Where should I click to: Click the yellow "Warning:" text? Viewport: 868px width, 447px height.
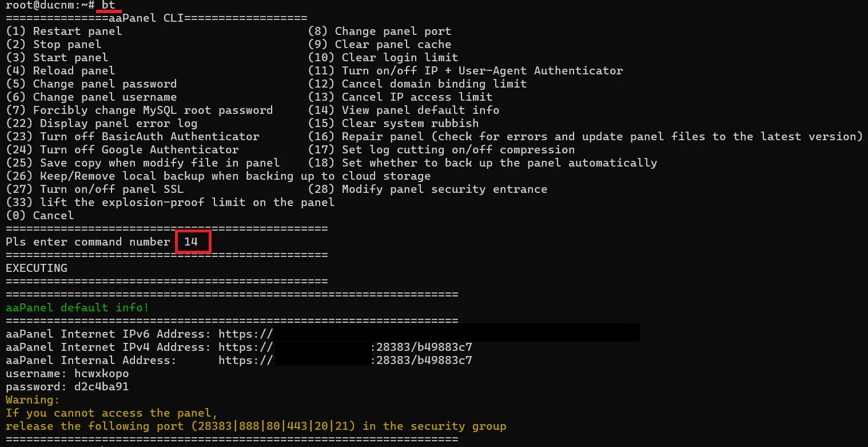(x=33, y=399)
